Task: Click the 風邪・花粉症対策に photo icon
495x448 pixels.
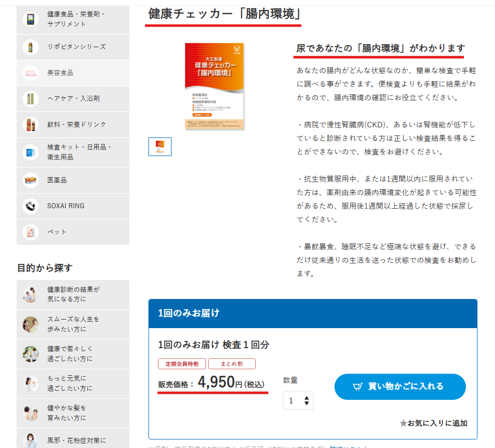Action: pos(31,440)
